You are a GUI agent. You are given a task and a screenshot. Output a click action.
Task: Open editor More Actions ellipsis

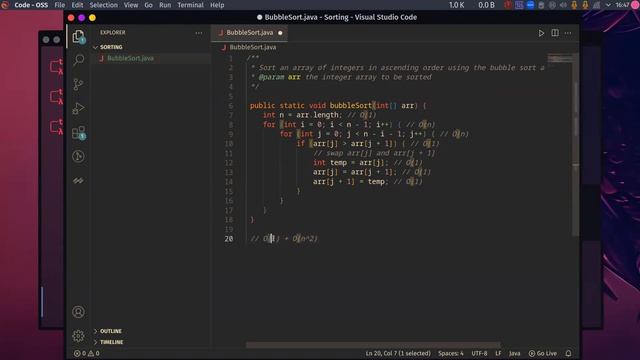pos(568,33)
